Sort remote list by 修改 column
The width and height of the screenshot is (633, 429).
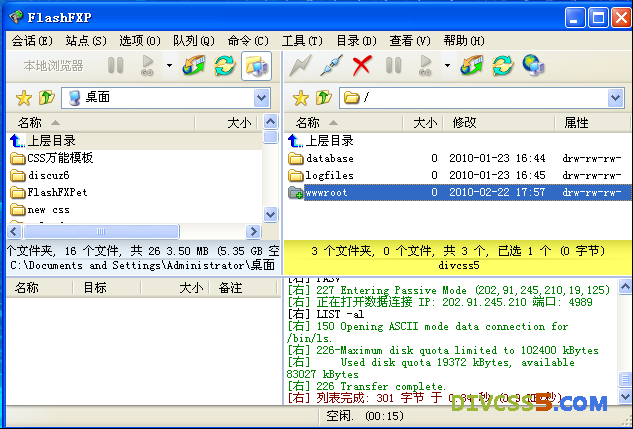click(500, 123)
